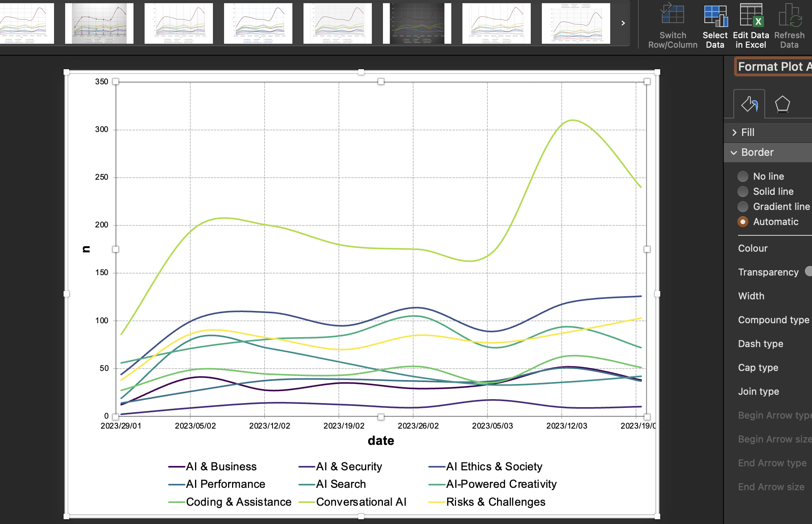Select the AI Search legend entry
Screen dimensions: 812x524
click(332, 484)
